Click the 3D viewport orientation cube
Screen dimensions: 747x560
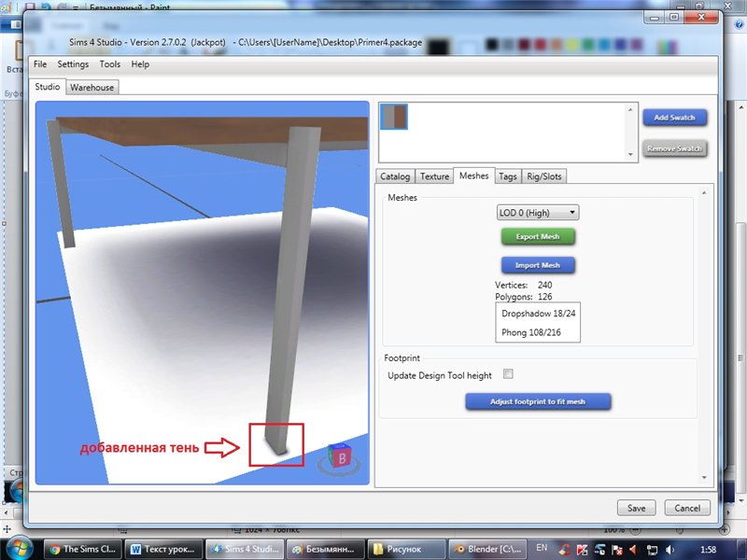pos(339,457)
